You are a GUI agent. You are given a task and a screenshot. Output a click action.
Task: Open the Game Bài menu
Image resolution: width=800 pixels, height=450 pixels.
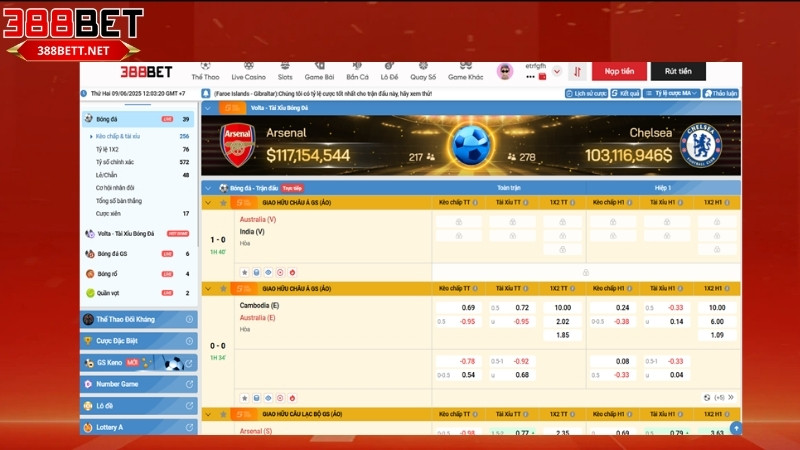click(x=319, y=71)
